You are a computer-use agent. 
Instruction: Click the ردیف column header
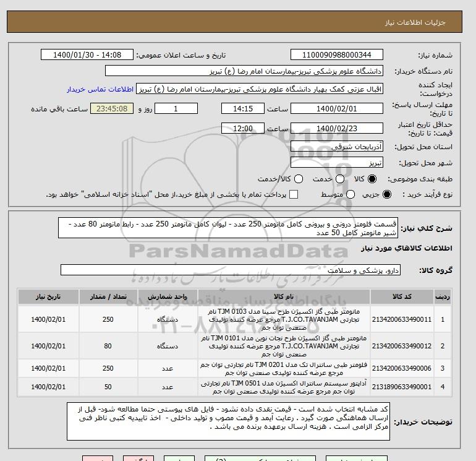[443, 296]
